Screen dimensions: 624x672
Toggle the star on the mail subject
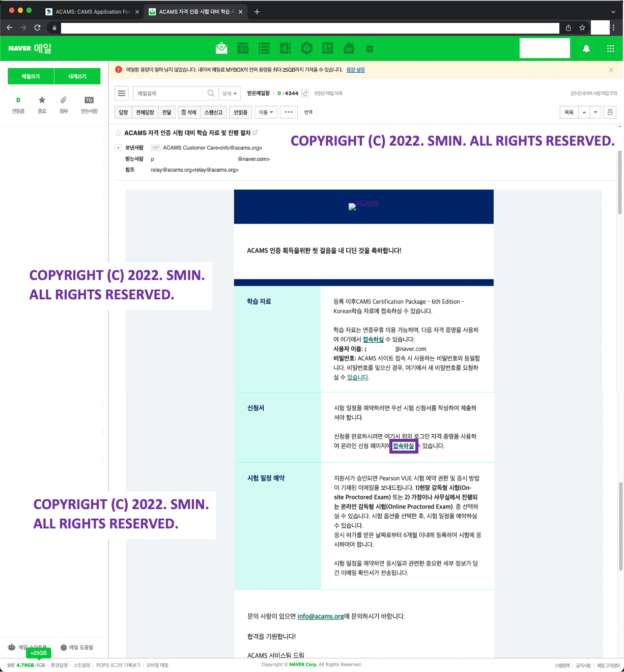[x=118, y=133]
